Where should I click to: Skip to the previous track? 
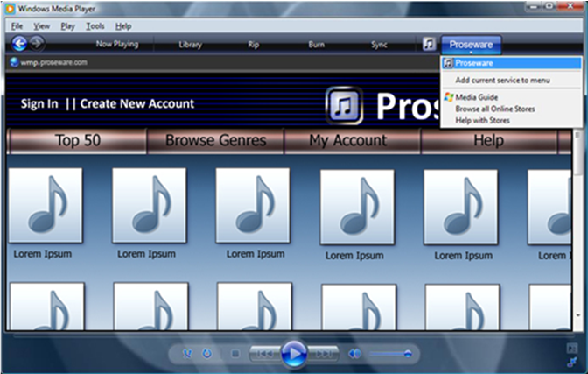(265, 354)
